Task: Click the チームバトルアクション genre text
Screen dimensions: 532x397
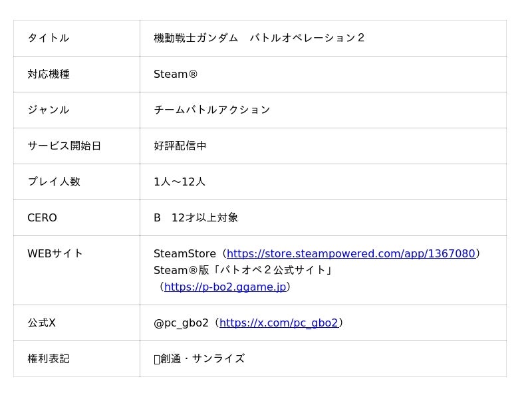Action: click(212, 110)
